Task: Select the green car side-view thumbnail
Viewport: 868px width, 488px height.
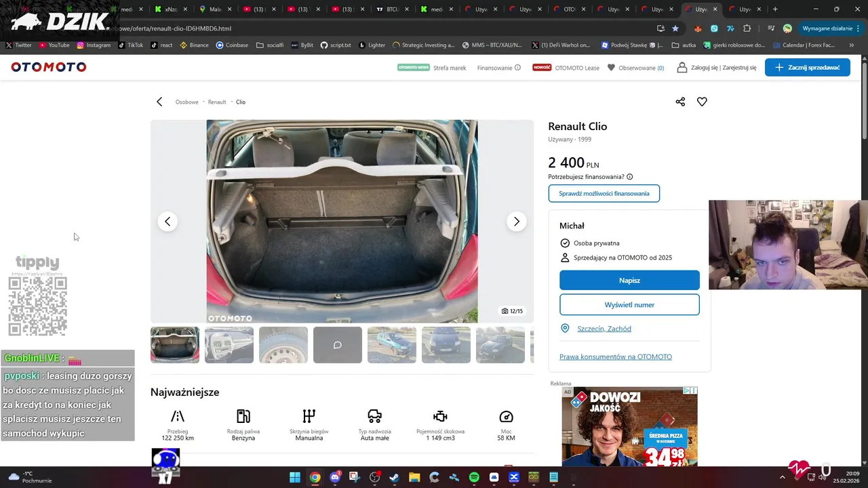Action: point(392,345)
